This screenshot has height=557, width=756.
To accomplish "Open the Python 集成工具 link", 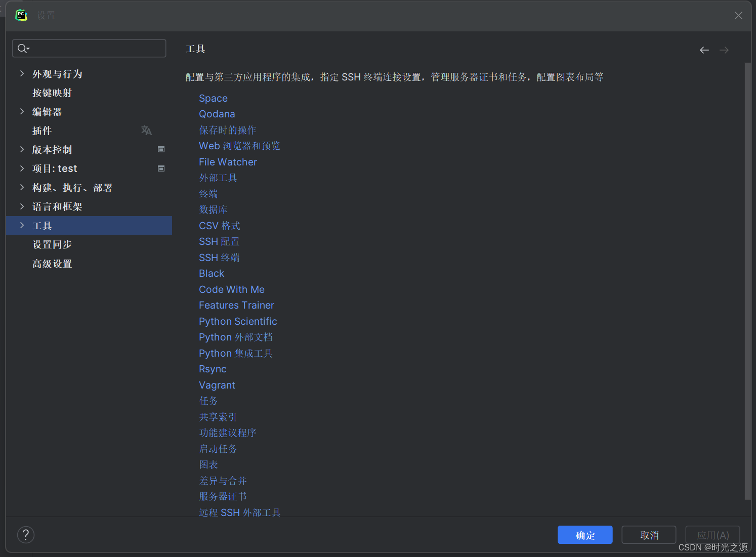I will [x=236, y=353].
